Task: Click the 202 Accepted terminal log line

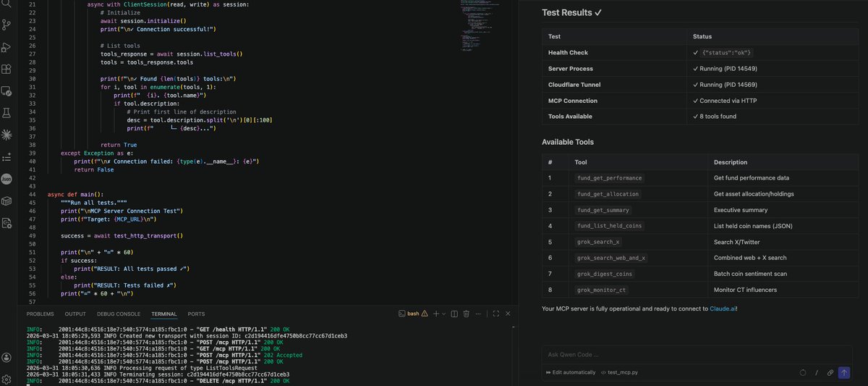Action: pyautogui.click(x=164, y=356)
